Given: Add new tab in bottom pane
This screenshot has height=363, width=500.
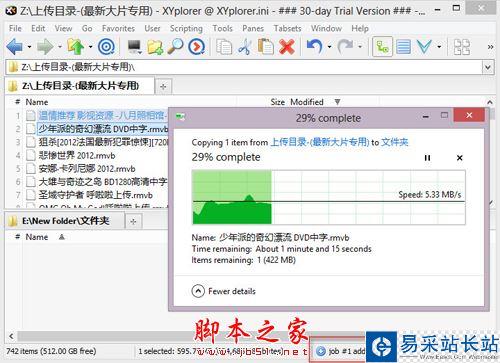Looking at the screenshot, I should [133, 221].
